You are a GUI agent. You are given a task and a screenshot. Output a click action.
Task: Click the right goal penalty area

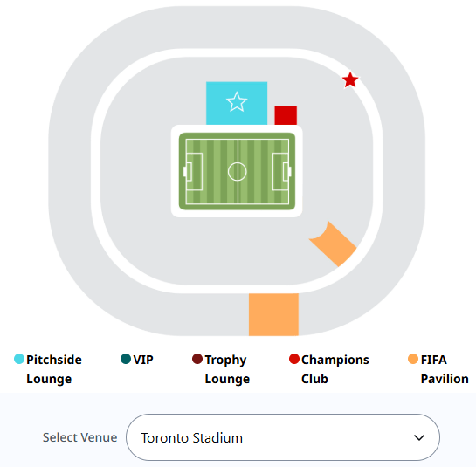(x=280, y=172)
